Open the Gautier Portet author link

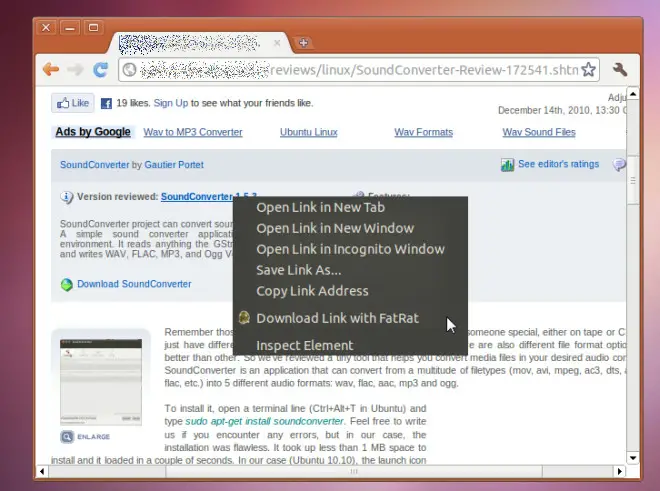[174, 165]
